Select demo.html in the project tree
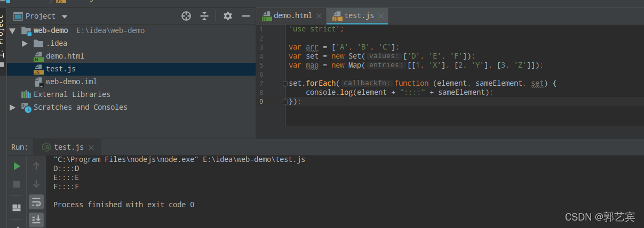Viewport: 644px width, 228px height. [x=65, y=56]
